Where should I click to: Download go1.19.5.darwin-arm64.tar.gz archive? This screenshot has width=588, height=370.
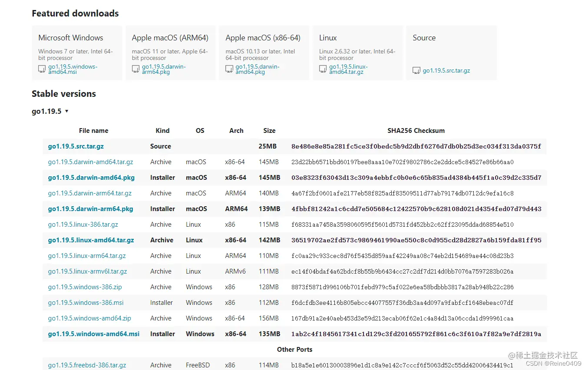(90, 193)
